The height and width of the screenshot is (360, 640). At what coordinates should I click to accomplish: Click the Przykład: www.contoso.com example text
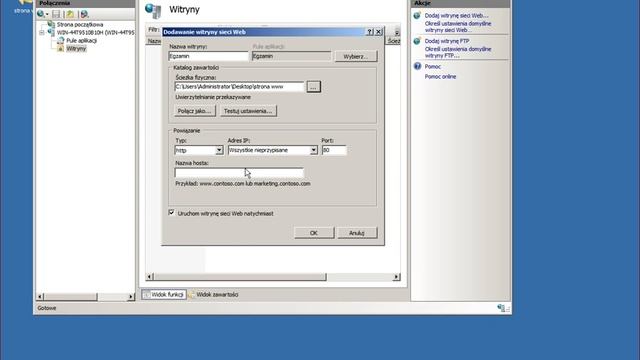pyautogui.click(x=243, y=184)
